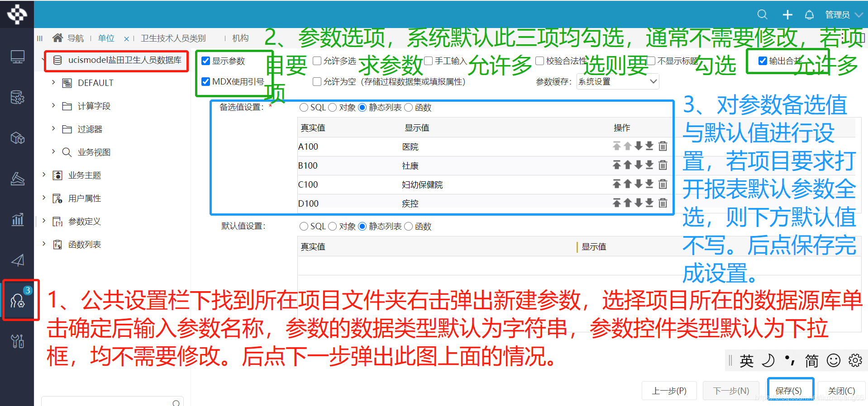Uncheck the 显示参数 checkbox
The width and height of the screenshot is (868, 406).
[x=206, y=61]
